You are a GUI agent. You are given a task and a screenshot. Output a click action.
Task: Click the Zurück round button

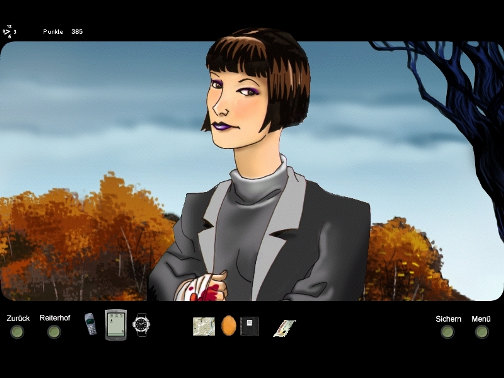click(17, 332)
